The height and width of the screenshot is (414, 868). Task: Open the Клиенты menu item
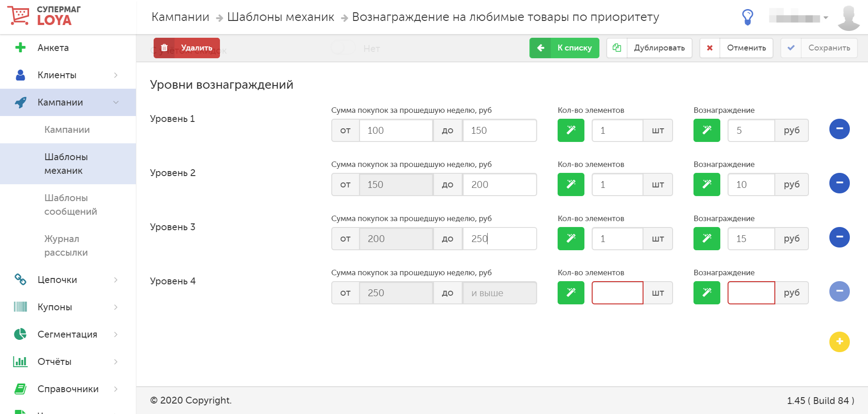click(x=68, y=75)
